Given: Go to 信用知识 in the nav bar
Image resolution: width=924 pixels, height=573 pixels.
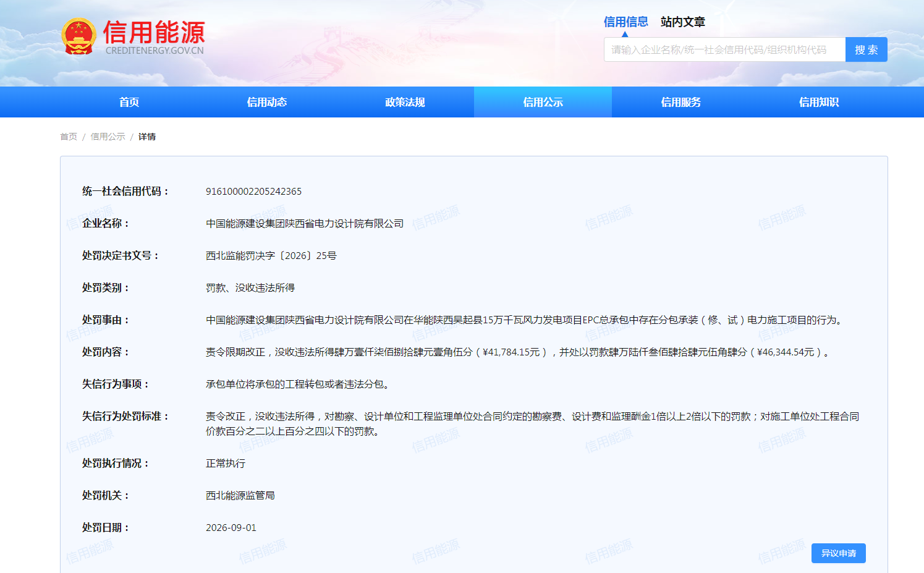Looking at the screenshot, I should click(818, 102).
